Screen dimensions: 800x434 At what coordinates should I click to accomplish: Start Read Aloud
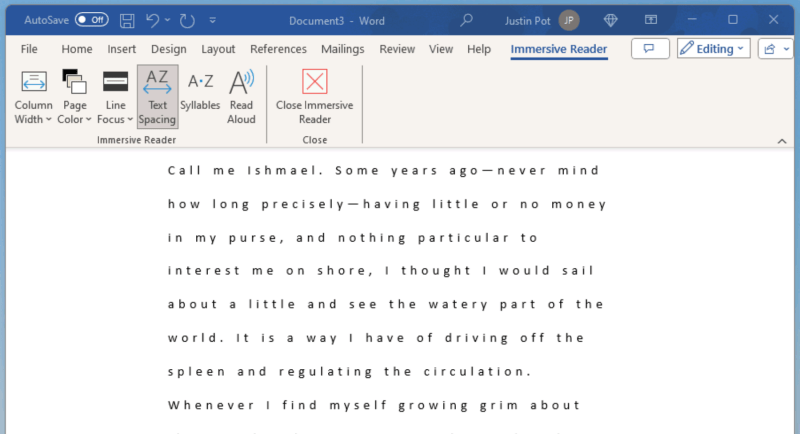click(x=241, y=96)
